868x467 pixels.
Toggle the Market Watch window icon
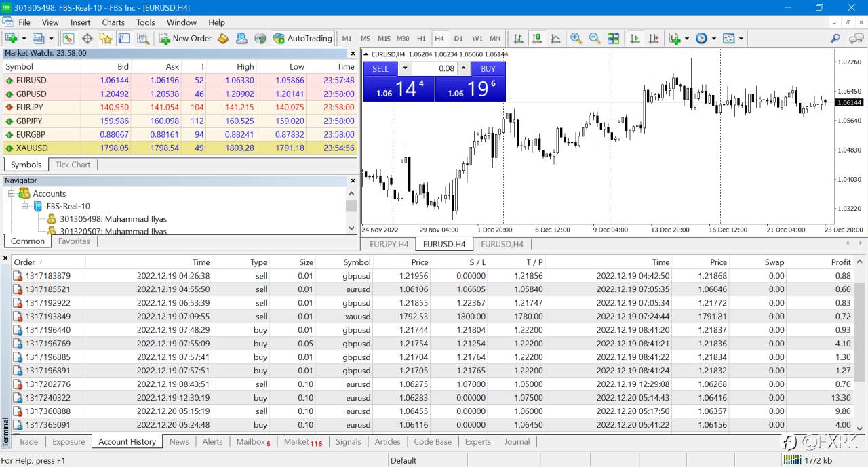(68, 39)
